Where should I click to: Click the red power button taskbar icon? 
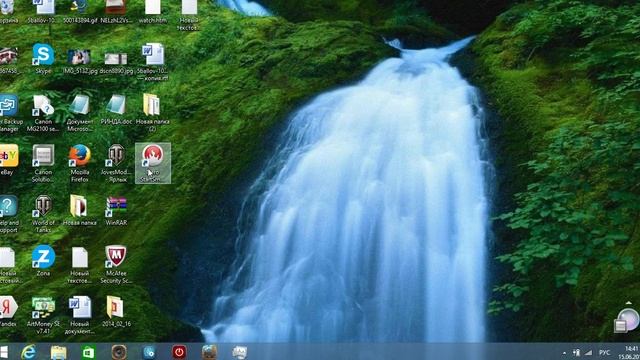(179, 352)
